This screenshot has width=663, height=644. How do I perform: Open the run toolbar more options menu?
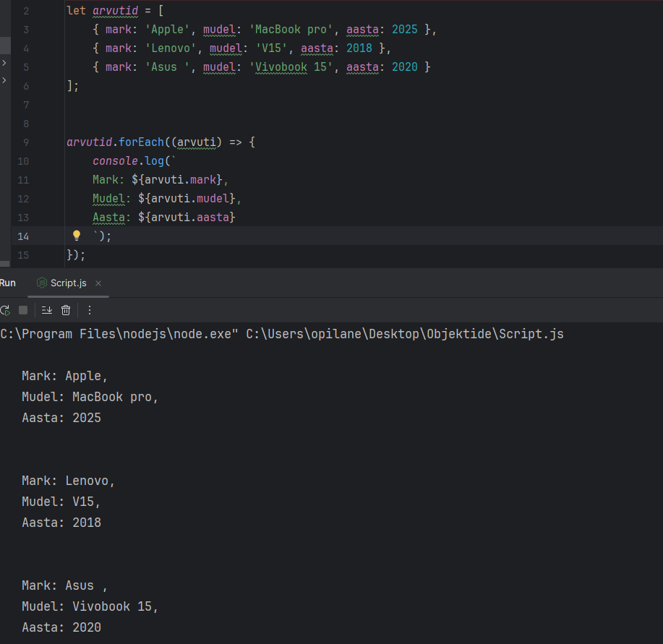click(90, 310)
